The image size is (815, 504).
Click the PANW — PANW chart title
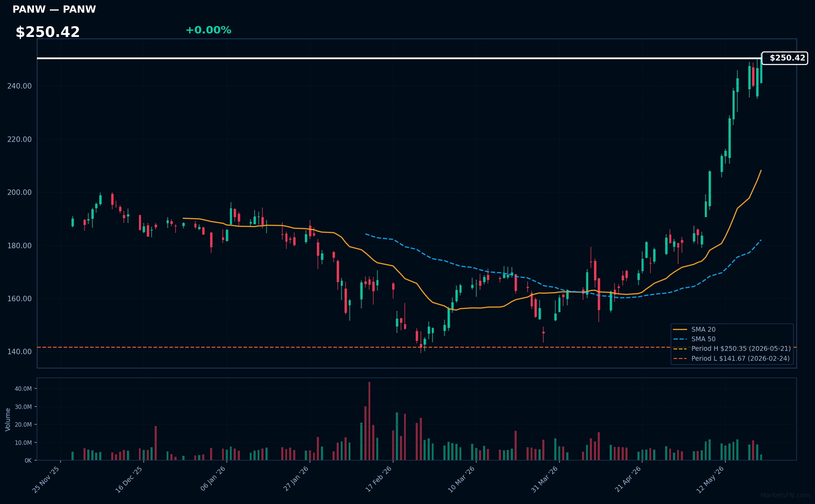[54, 9]
